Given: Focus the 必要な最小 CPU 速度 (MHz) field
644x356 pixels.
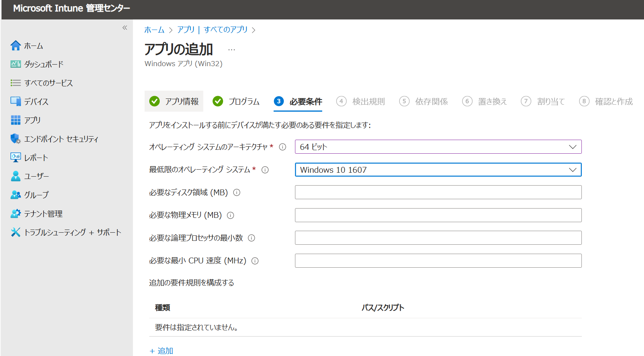Looking at the screenshot, I should (x=438, y=261).
